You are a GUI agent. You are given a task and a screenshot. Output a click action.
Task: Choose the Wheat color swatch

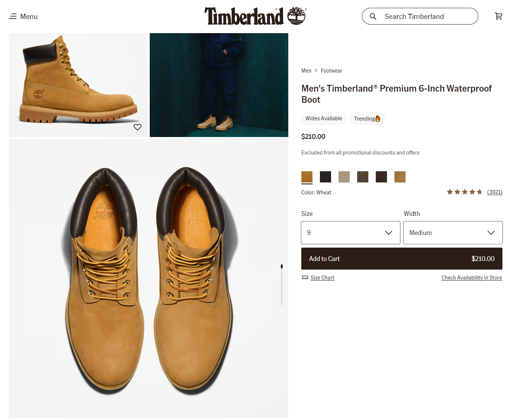point(307,177)
